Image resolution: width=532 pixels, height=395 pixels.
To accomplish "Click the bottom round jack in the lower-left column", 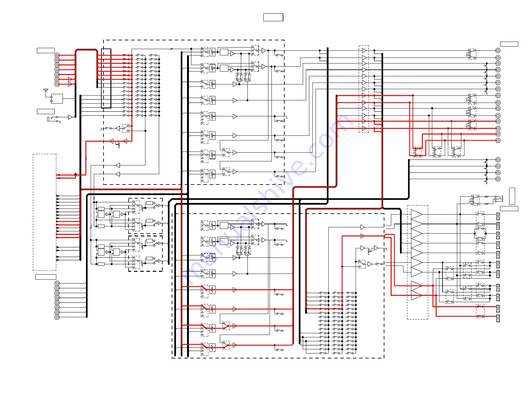I will [57, 317].
